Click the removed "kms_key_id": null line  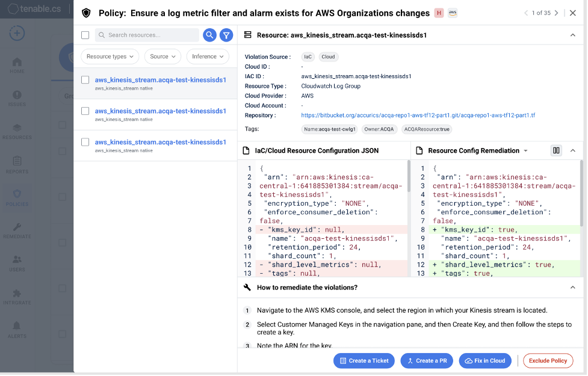(332, 230)
